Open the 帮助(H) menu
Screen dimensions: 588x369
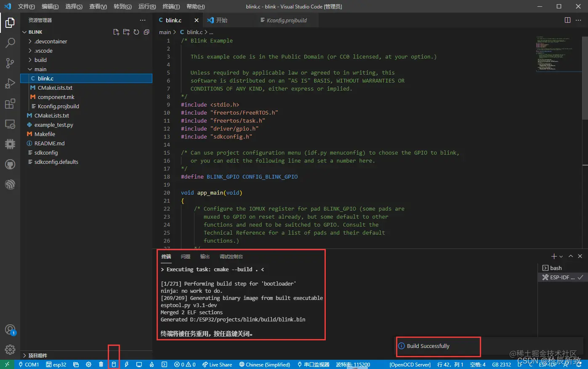tap(195, 6)
